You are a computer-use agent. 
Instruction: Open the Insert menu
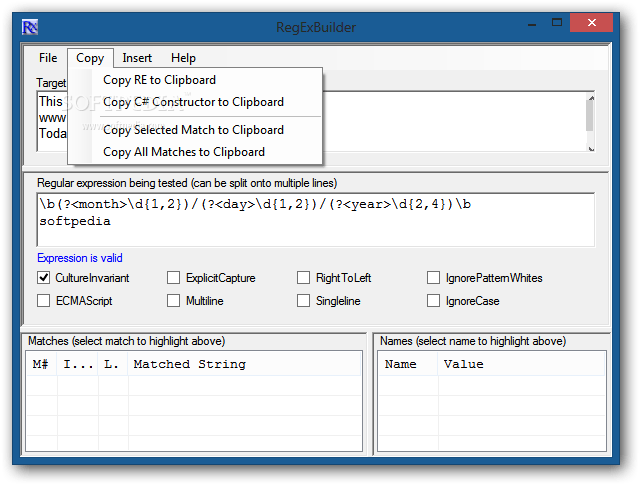[x=137, y=58]
